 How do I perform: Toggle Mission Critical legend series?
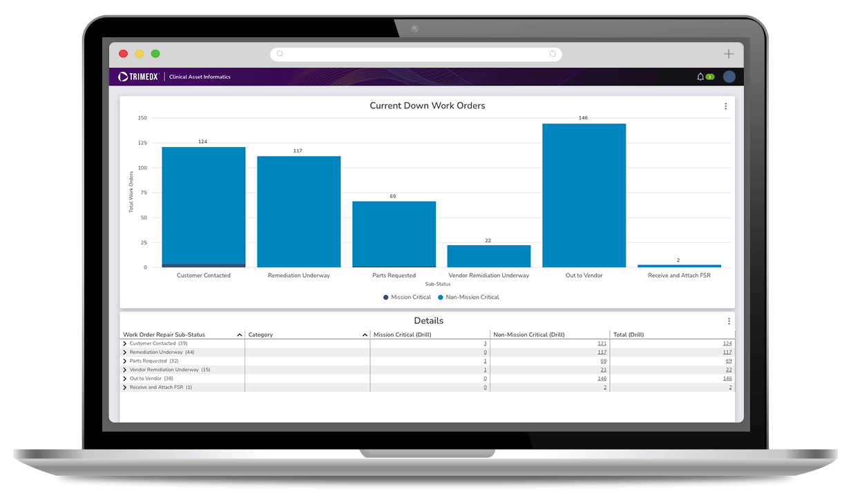[x=407, y=298]
